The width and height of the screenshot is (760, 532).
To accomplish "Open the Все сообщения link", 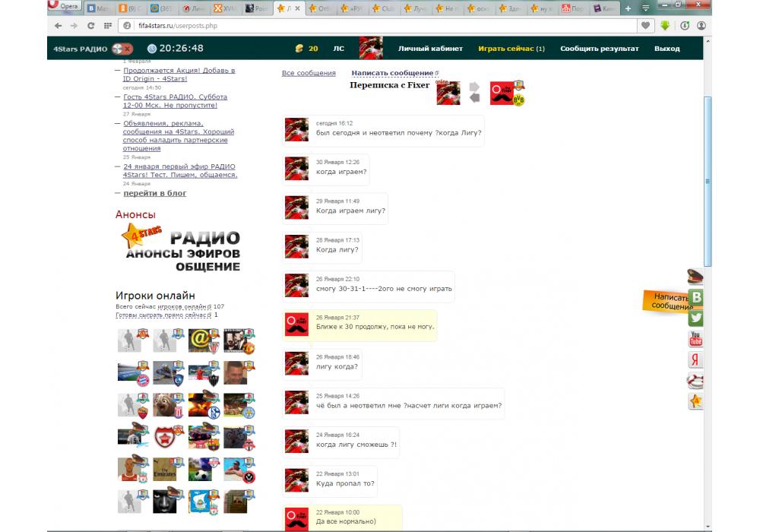I will 309,73.
